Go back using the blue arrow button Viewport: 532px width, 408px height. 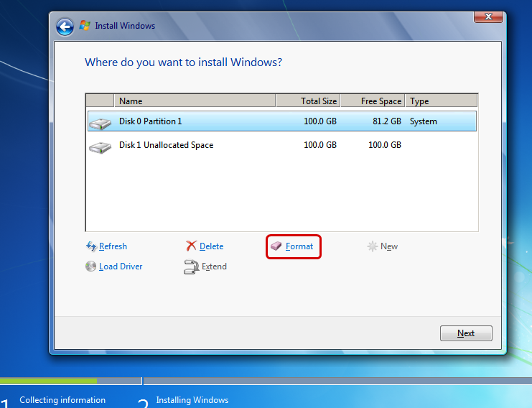click(x=65, y=27)
